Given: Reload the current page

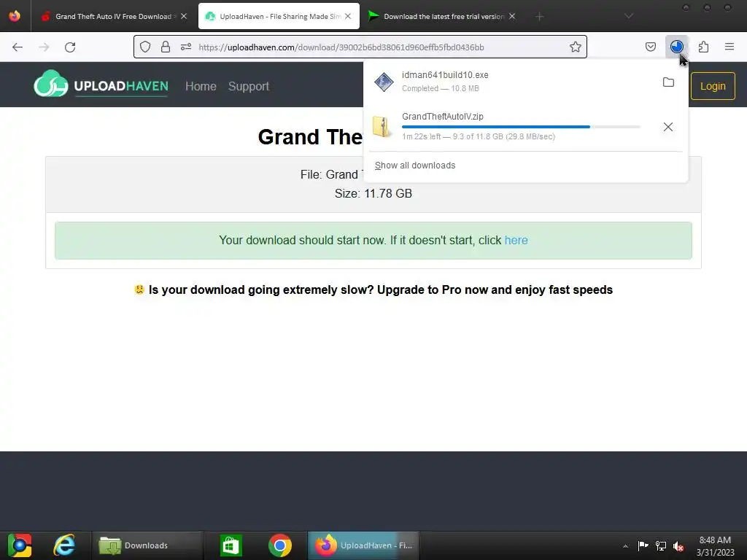Looking at the screenshot, I should point(70,47).
